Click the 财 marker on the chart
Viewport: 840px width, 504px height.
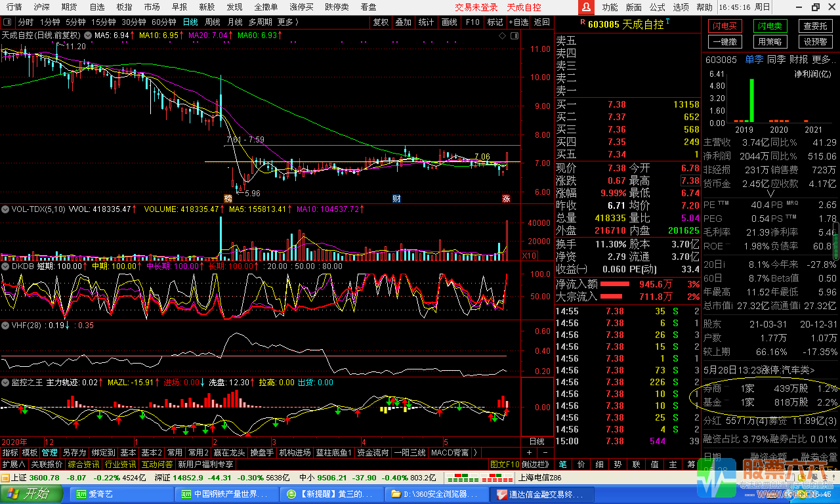pyautogui.click(x=396, y=198)
